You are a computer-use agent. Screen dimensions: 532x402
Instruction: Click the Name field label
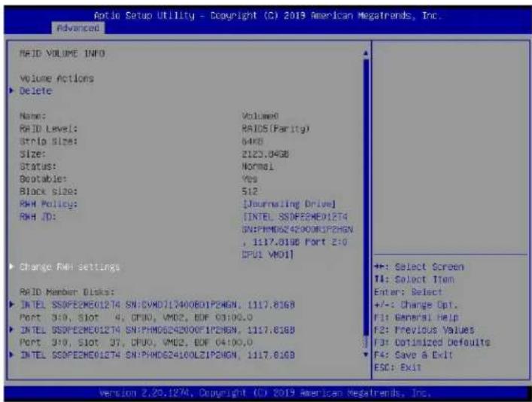pyautogui.click(x=32, y=116)
